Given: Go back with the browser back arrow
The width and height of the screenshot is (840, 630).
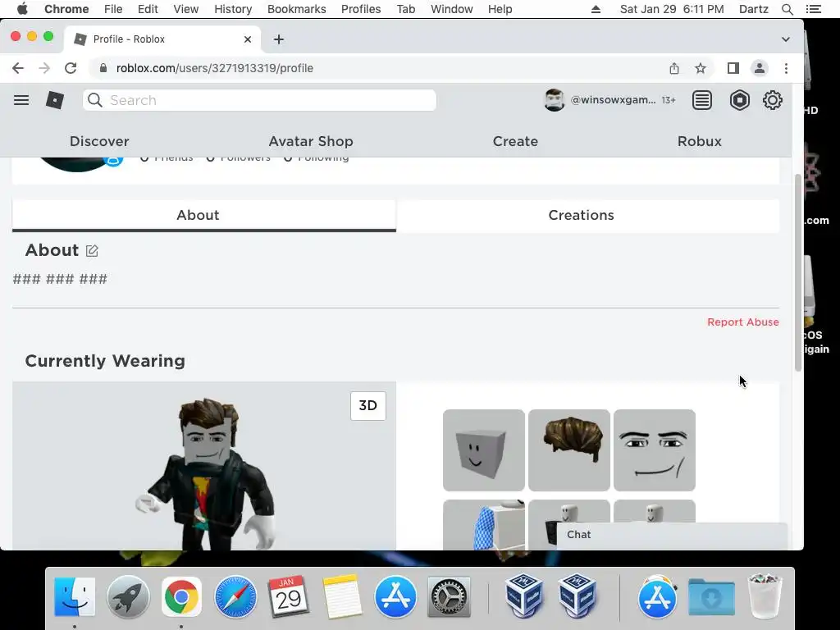Looking at the screenshot, I should pyautogui.click(x=18, y=68).
